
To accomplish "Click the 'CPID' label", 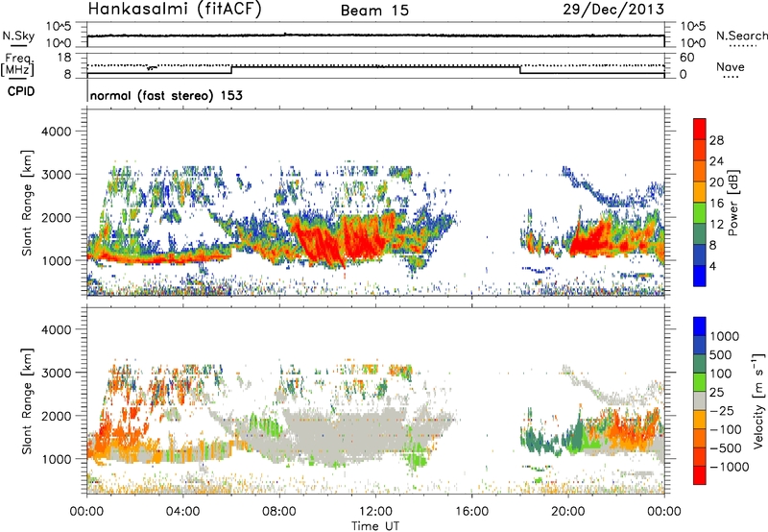I will pos(21,91).
